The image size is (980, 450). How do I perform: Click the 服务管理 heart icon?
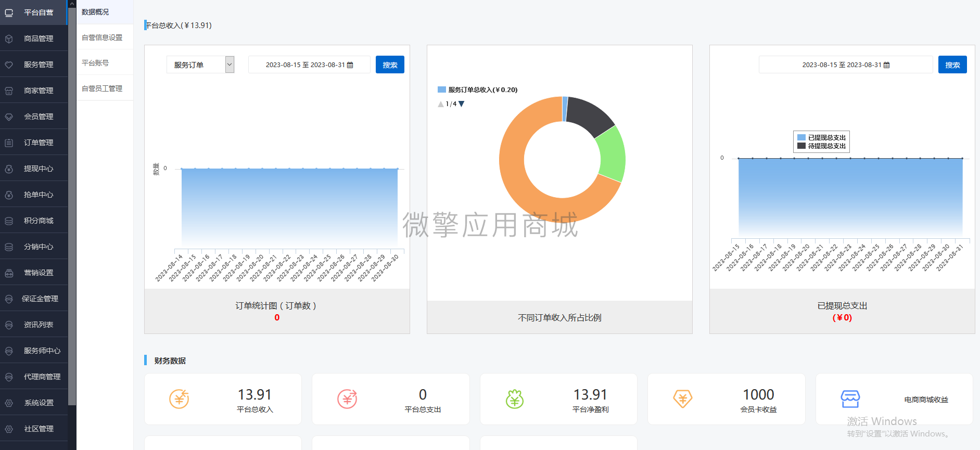(9, 65)
